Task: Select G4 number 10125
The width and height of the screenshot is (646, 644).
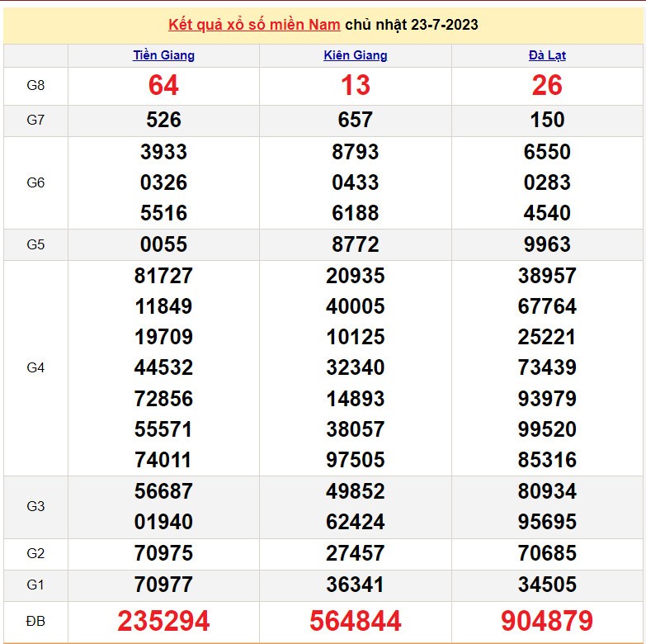Action: 355,337
